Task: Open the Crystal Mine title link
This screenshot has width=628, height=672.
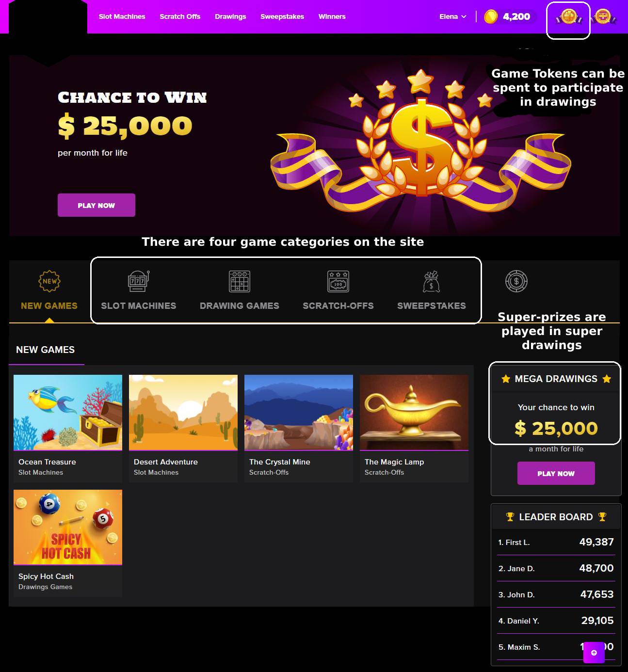Action: (x=279, y=462)
